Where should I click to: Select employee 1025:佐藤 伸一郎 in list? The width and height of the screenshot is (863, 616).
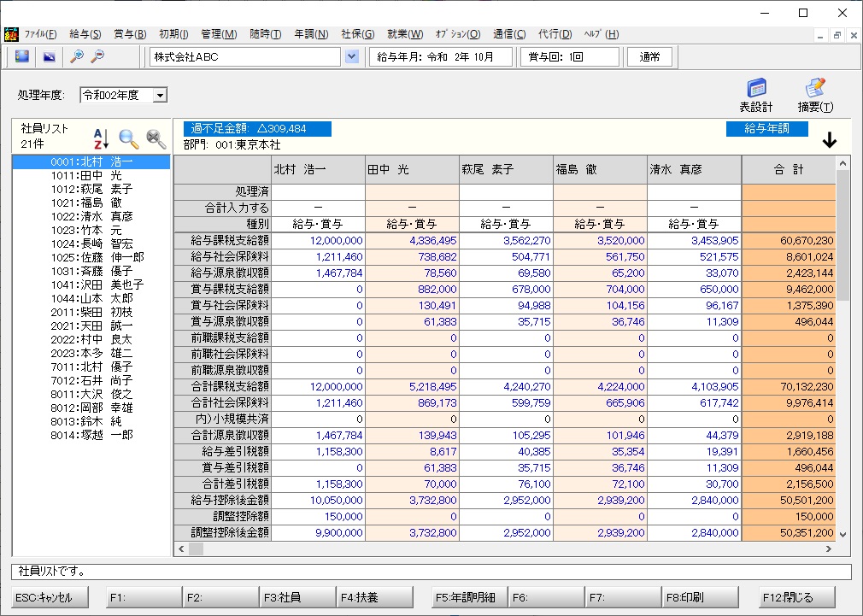pyautogui.click(x=91, y=257)
